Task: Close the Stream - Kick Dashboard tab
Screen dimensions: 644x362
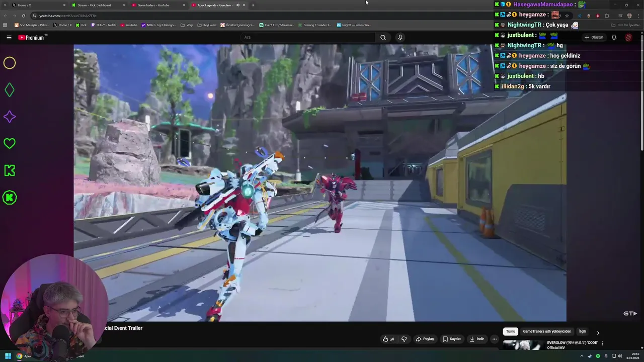Action: point(124,5)
